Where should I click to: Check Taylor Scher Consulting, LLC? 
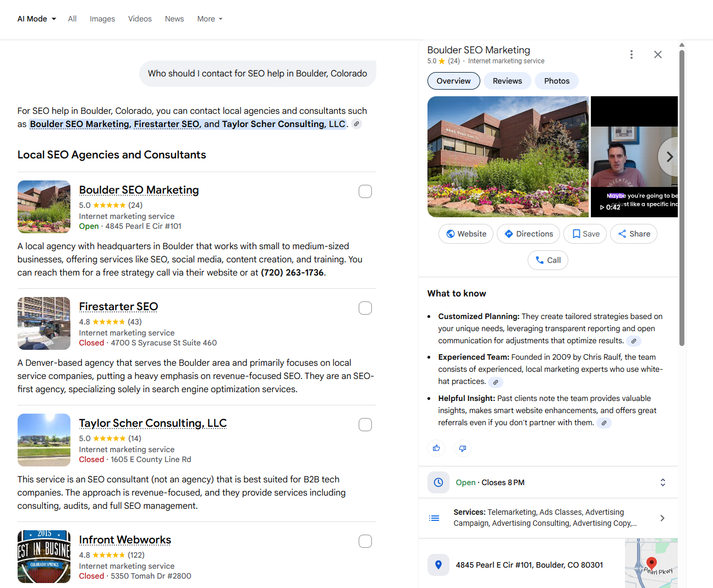(x=365, y=424)
